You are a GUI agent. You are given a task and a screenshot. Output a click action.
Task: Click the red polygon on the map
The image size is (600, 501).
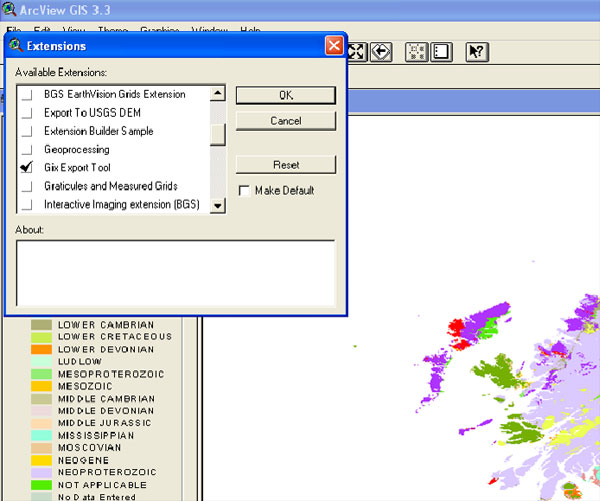(456, 328)
